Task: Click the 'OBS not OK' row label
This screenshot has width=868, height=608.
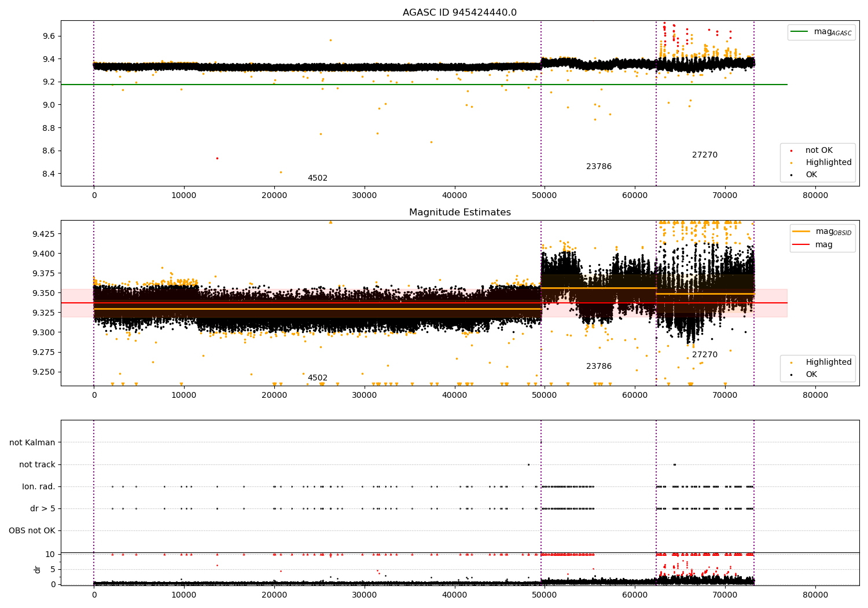Action: (x=32, y=531)
